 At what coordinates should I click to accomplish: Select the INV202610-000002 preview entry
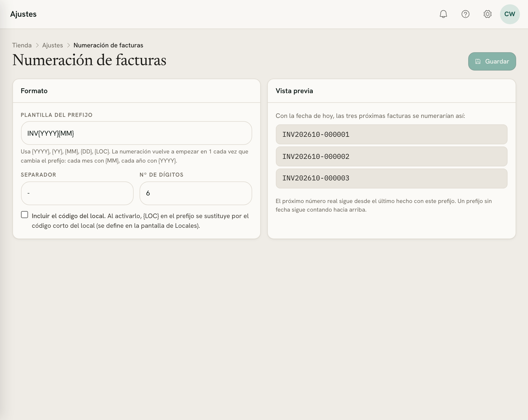(391, 156)
